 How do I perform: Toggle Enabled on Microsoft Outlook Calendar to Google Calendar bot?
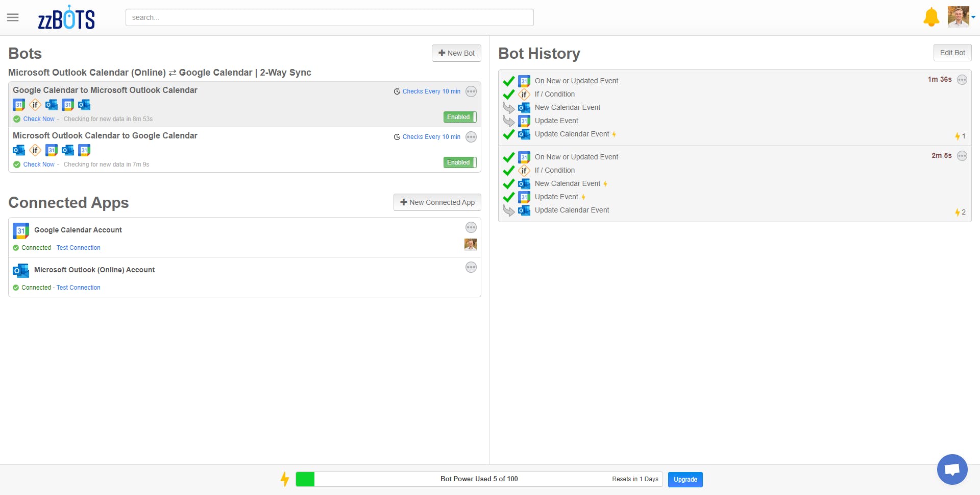(x=460, y=162)
